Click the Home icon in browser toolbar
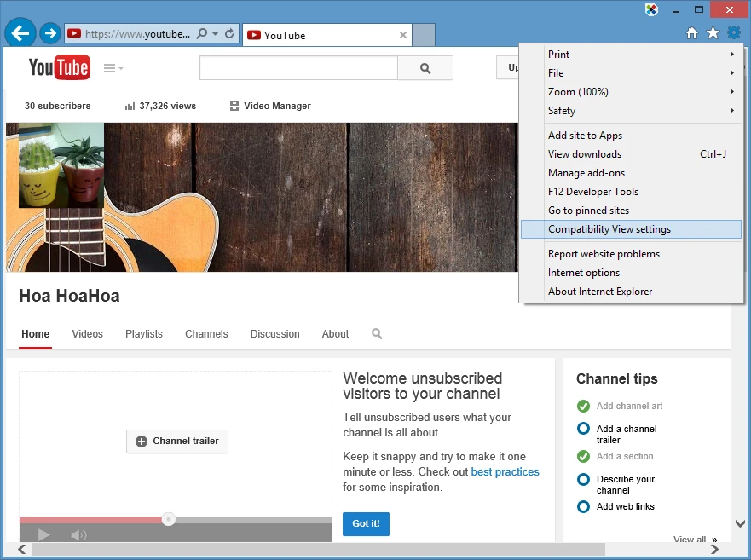This screenshot has width=751, height=560. point(692,33)
